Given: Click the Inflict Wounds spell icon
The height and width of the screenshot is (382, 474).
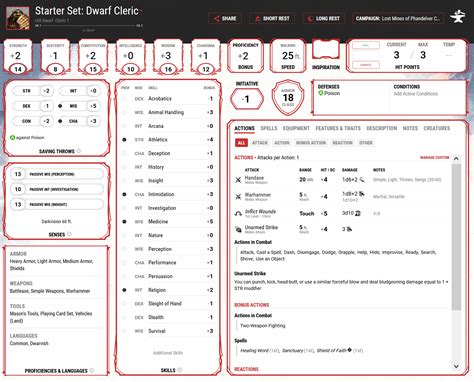Looking at the screenshot, I should coord(238,213).
